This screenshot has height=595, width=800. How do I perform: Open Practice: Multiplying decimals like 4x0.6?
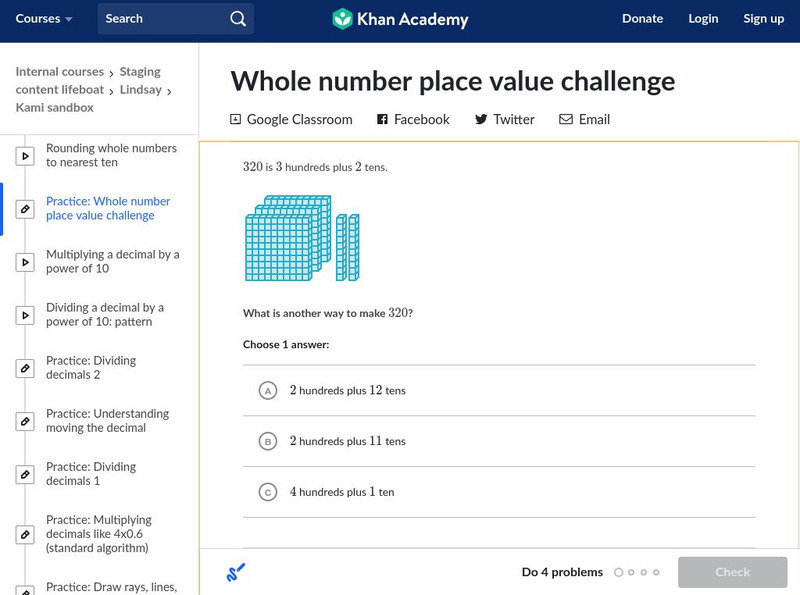98,534
